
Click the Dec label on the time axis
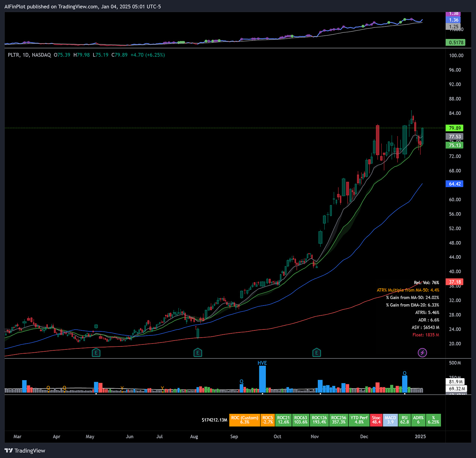click(364, 437)
